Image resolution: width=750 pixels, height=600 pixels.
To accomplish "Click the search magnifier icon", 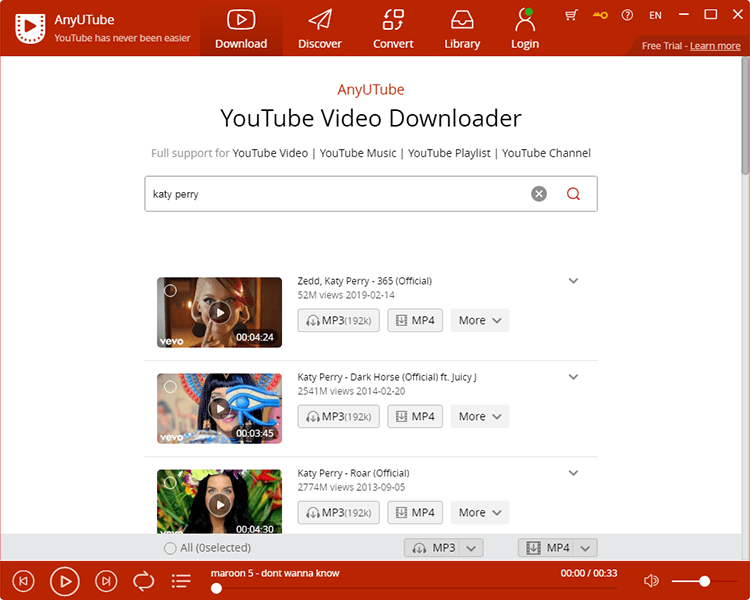I will click(573, 194).
